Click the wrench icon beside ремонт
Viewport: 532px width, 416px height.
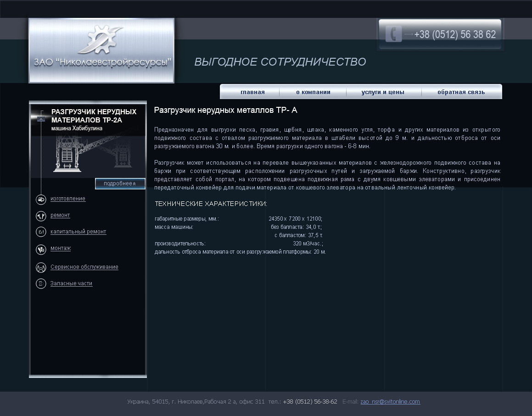coord(41,216)
